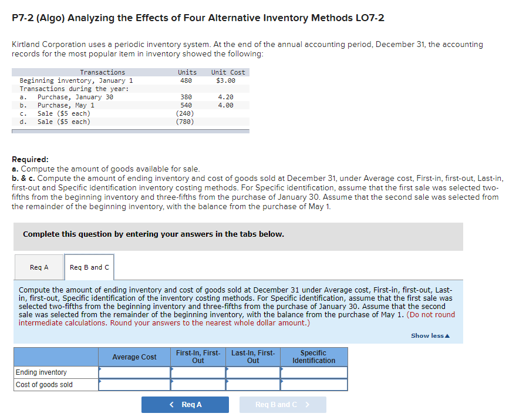Click the Transactions column header
The image size is (516, 420).
click(x=103, y=72)
